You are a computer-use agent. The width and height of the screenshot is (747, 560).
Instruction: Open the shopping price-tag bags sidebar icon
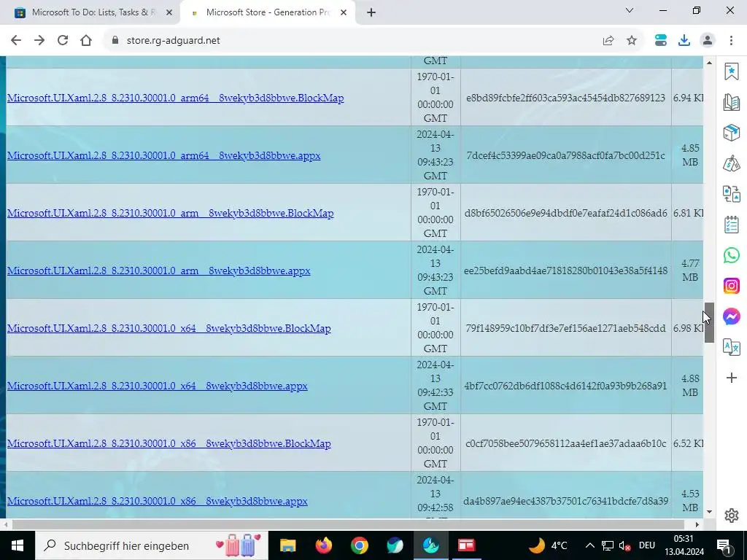pos(731,163)
